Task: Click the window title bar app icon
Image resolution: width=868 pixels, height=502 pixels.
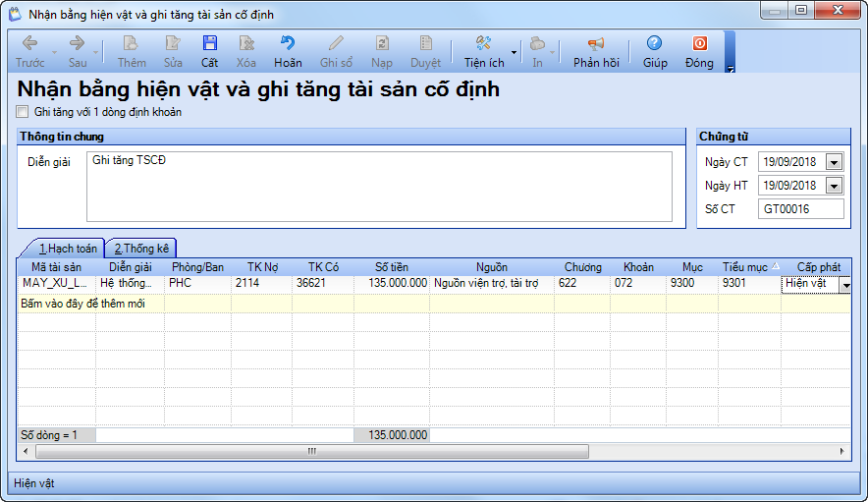Action: [x=15, y=14]
